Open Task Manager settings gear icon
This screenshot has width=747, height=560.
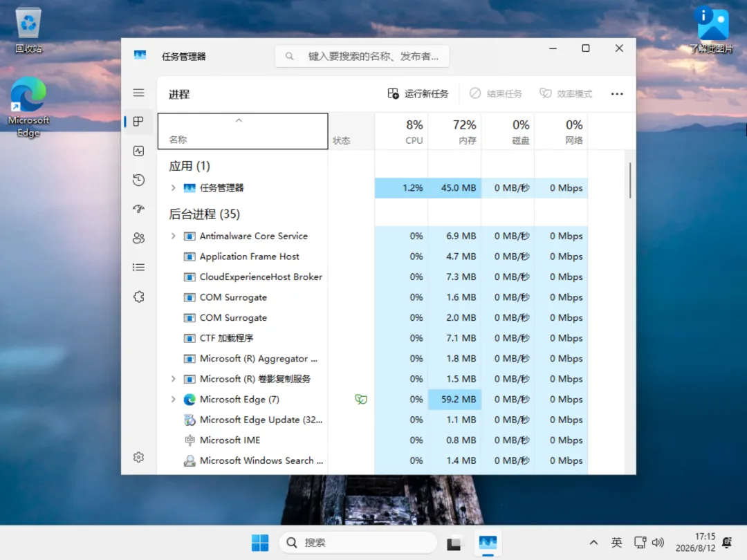[138, 457]
